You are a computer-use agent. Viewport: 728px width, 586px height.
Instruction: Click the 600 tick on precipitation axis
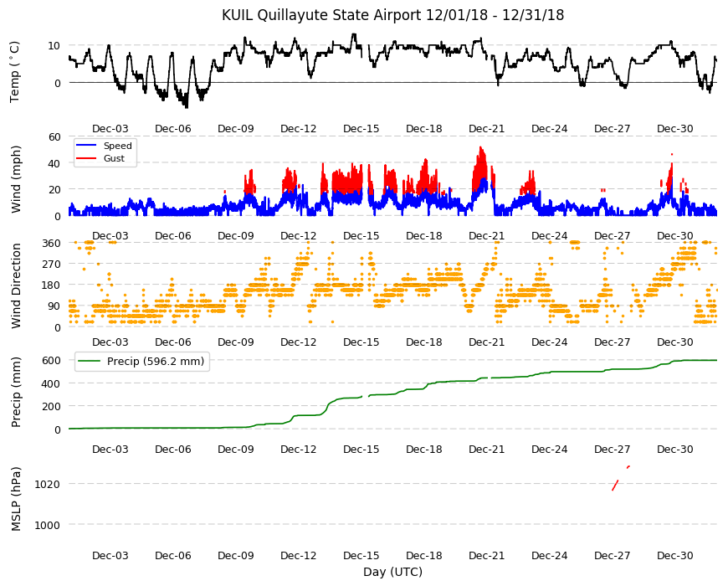point(52,360)
